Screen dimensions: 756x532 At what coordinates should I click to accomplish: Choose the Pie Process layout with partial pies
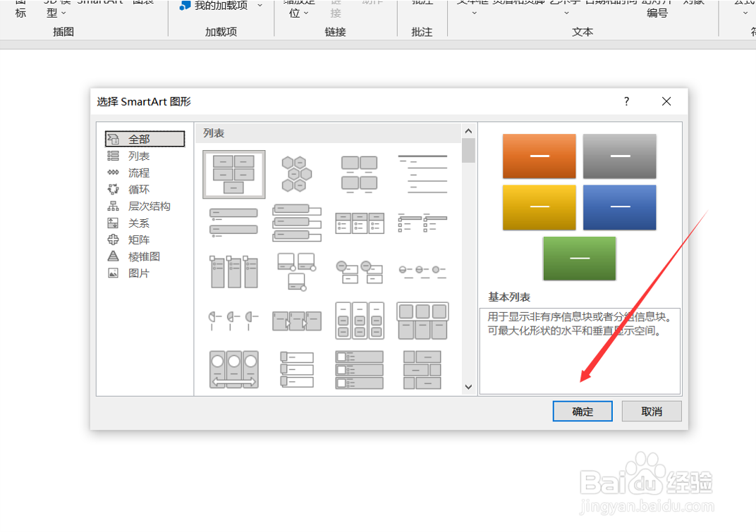pyautogui.click(x=234, y=321)
